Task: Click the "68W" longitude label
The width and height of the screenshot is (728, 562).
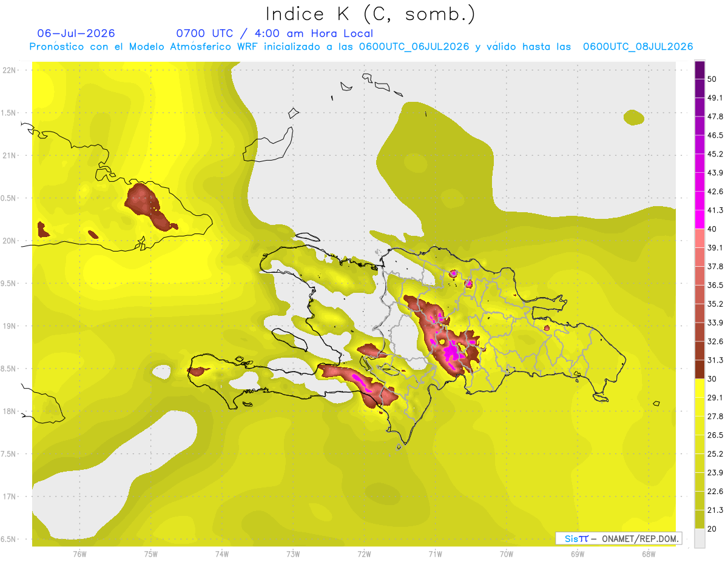Action: pyautogui.click(x=649, y=554)
